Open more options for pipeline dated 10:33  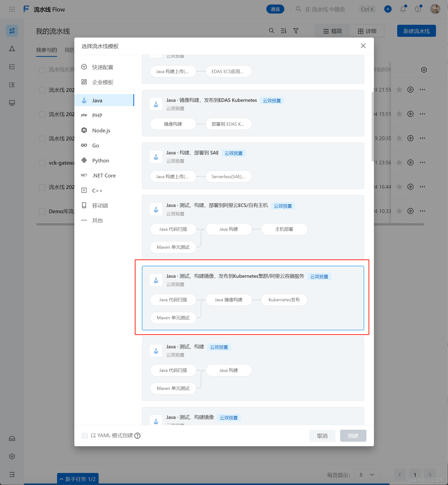[422, 211]
